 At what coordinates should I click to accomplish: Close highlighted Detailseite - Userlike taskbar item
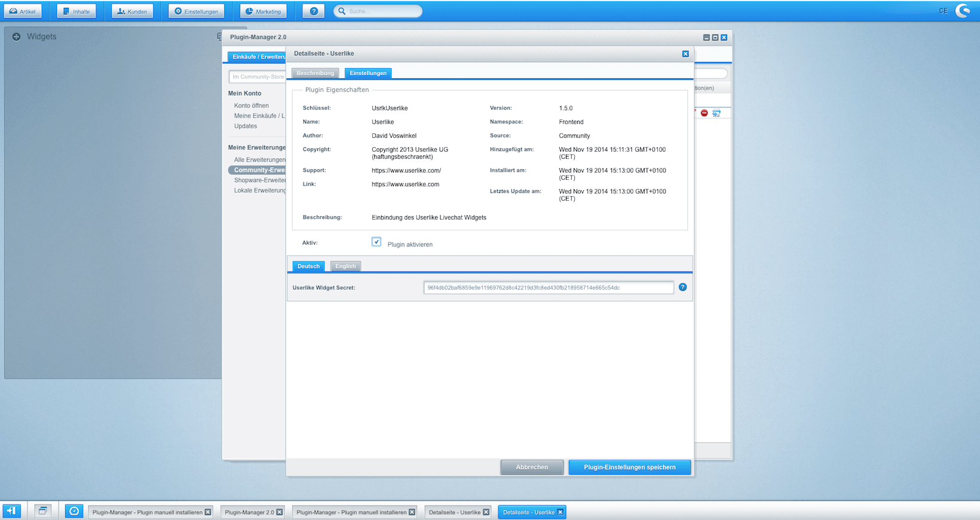561,512
